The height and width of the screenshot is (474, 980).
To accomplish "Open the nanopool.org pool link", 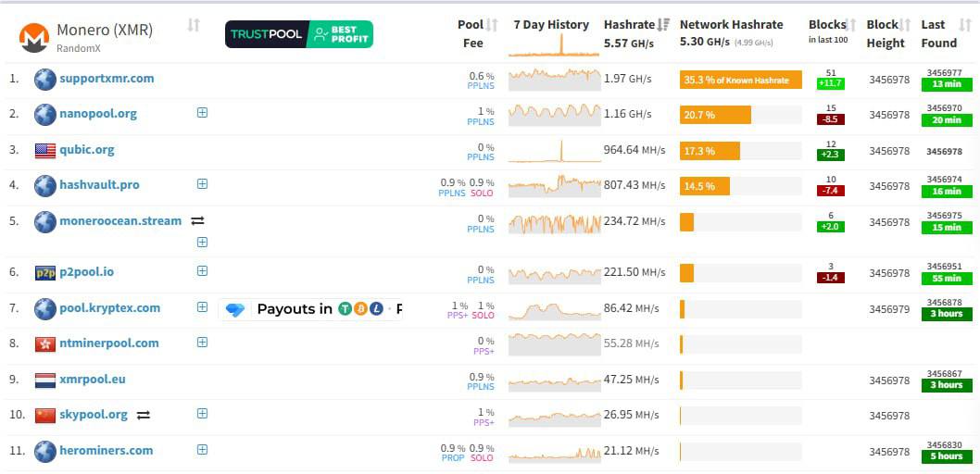I will pyautogui.click(x=98, y=114).
